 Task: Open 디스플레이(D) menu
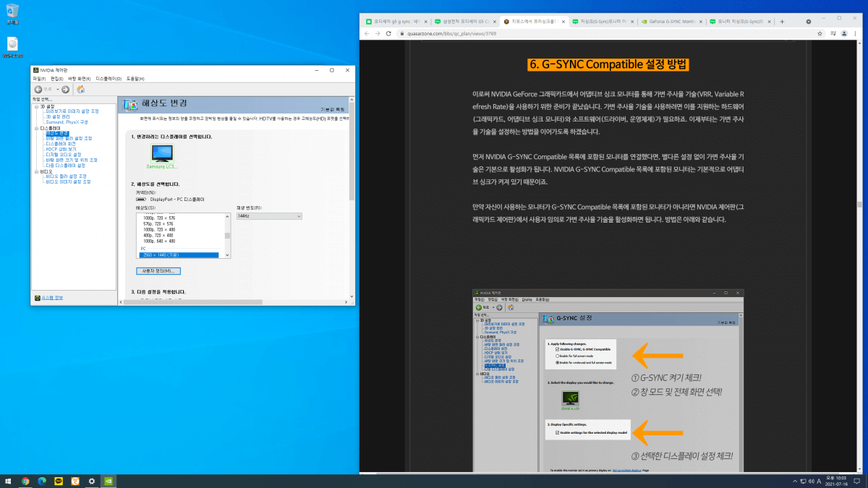pos(109,78)
